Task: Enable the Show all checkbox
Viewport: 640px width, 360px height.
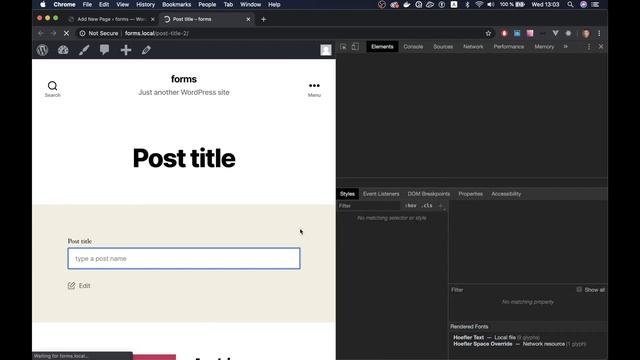Action: pyautogui.click(x=579, y=289)
